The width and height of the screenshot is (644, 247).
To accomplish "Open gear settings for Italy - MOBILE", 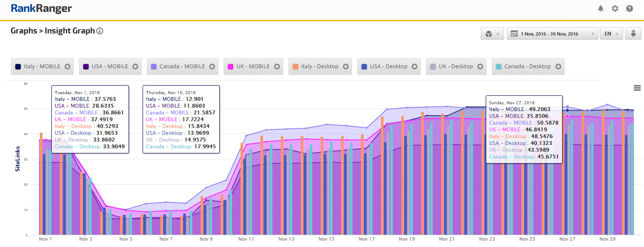I will [67, 67].
